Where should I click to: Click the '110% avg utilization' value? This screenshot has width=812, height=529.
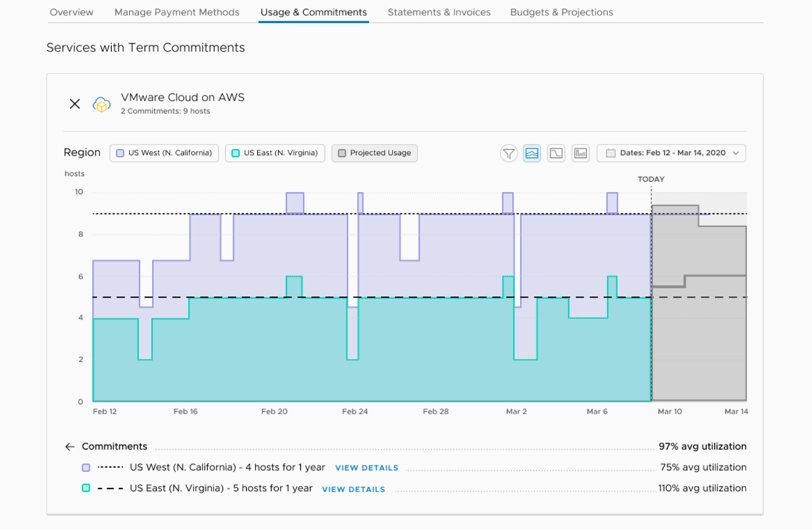(x=702, y=488)
